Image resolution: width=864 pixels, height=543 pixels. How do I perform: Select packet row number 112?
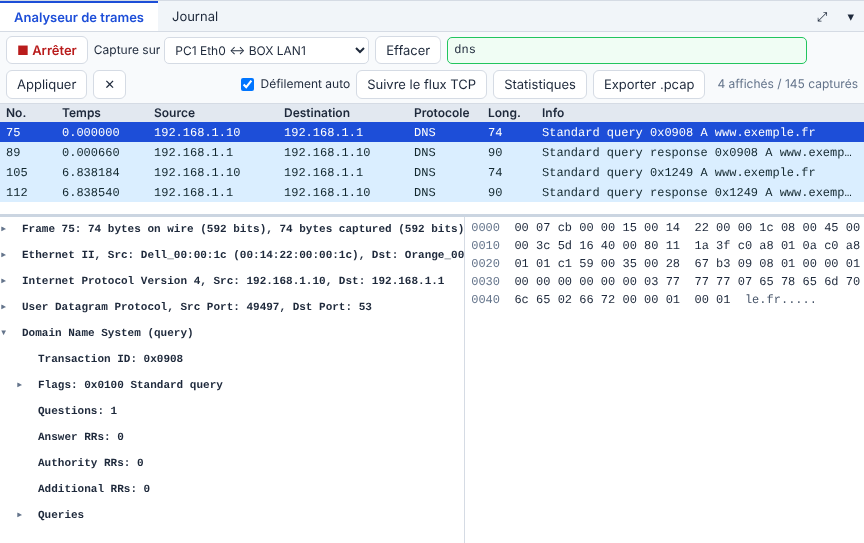pyautogui.click(x=432, y=192)
